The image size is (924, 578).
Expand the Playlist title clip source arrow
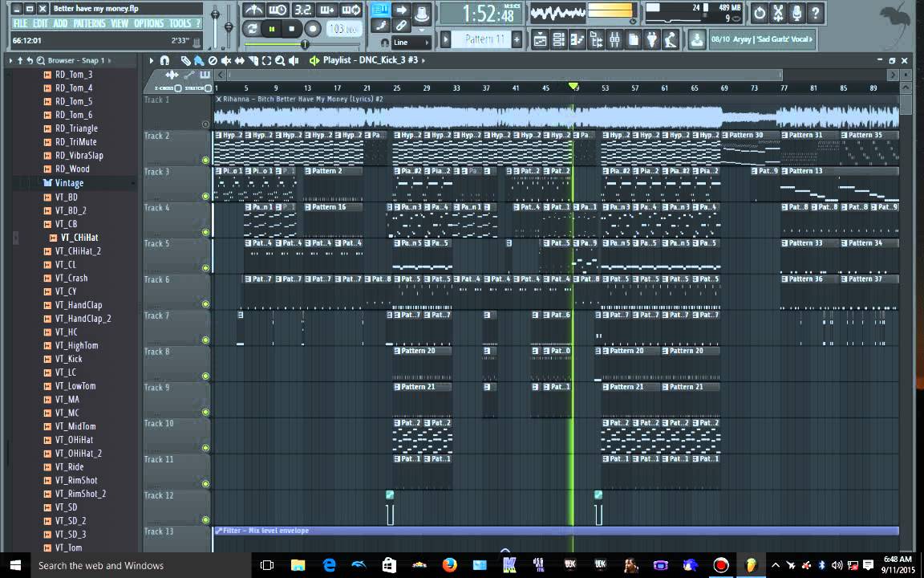pyautogui.click(x=423, y=60)
